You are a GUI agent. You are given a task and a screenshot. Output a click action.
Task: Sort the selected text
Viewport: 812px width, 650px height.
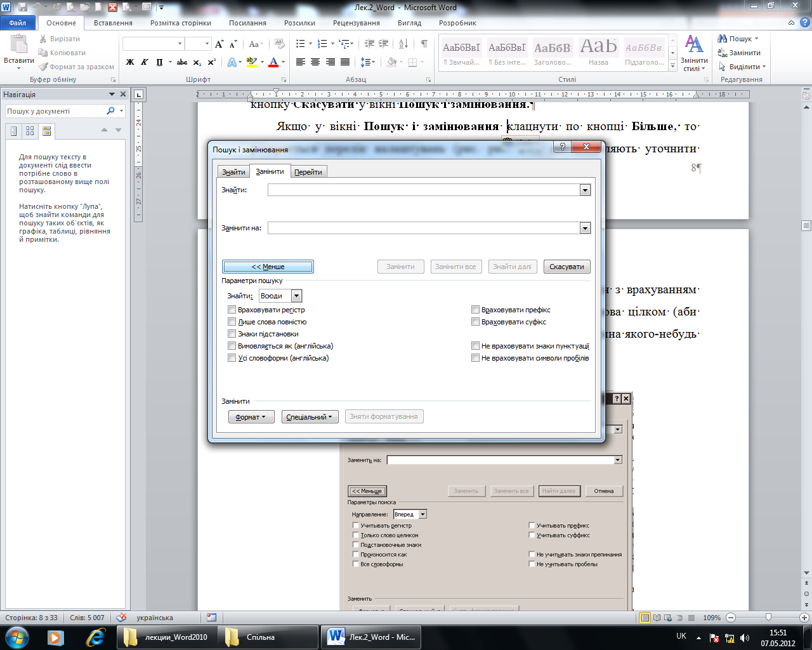[403, 44]
